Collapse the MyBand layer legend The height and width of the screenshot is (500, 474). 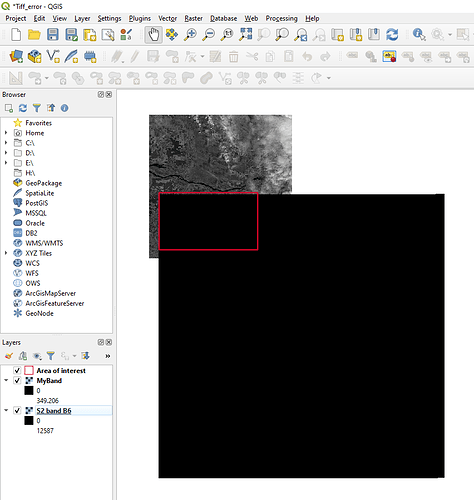[x=6, y=380]
